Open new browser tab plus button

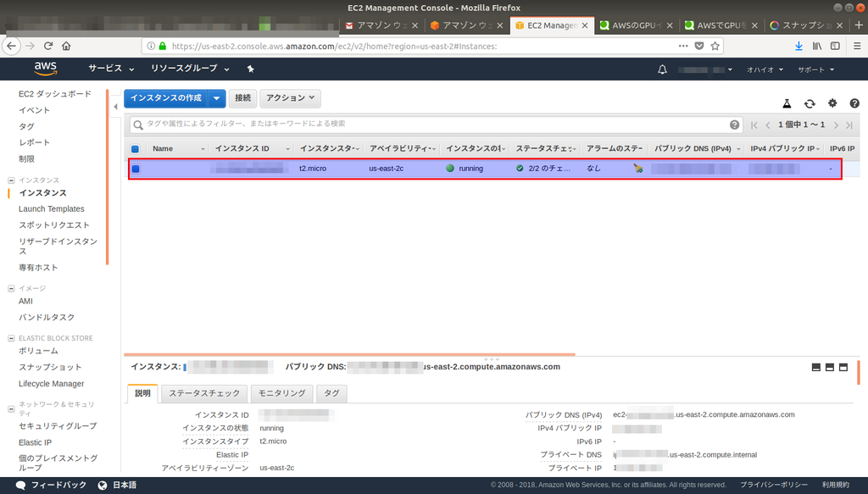coord(860,25)
